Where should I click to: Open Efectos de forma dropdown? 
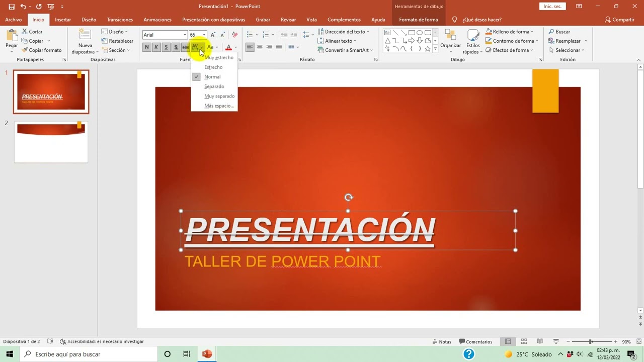tap(509, 50)
